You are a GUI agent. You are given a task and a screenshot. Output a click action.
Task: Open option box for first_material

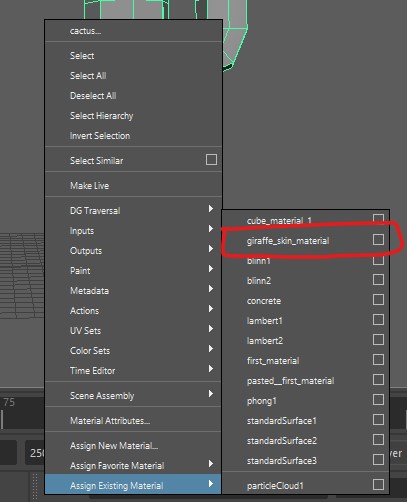pos(378,359)
